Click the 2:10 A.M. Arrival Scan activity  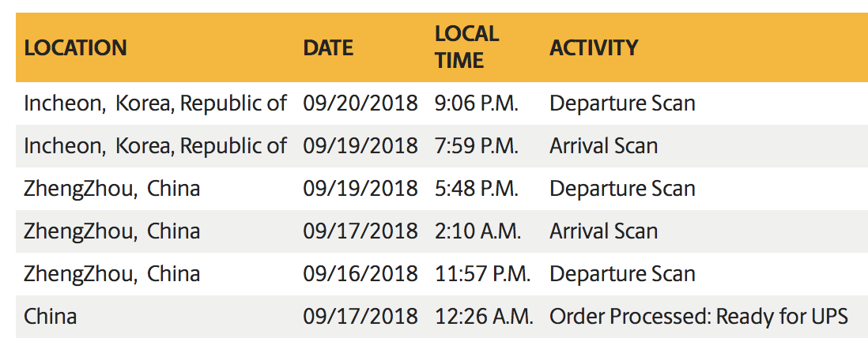(x=603, y=231)
